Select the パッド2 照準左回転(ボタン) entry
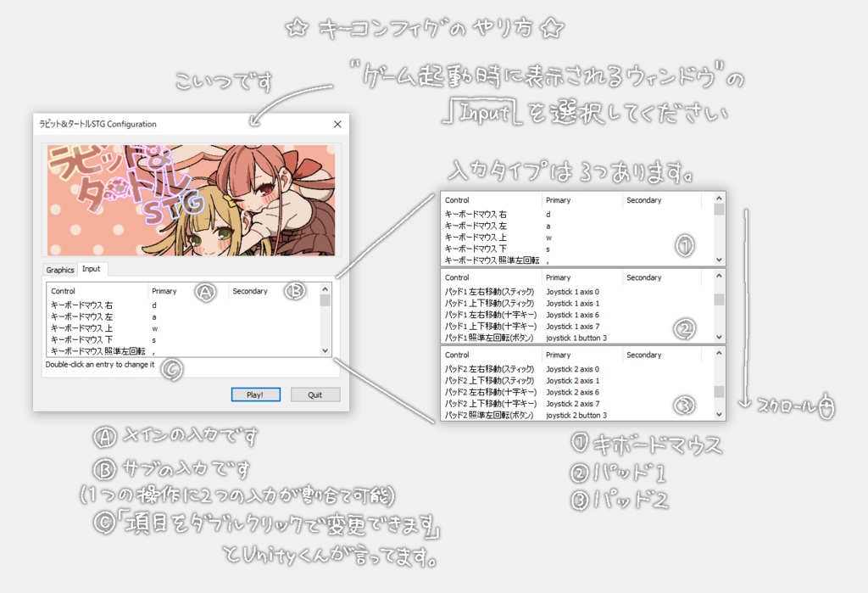This screenshot has width=868, height=593. (x=489, y=415)
